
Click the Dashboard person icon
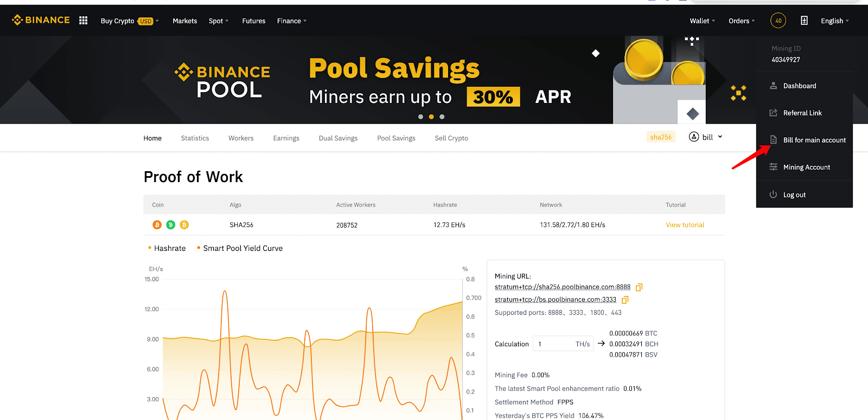pyautogui.click(x=773, y=86)
